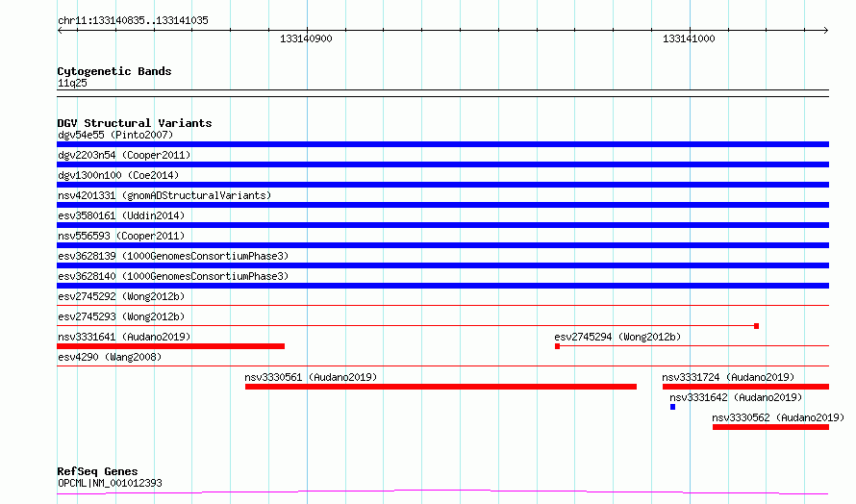
Task: Click the blue bar under dgv54e55
Action: pyautogui.click(x=442, y=144)
